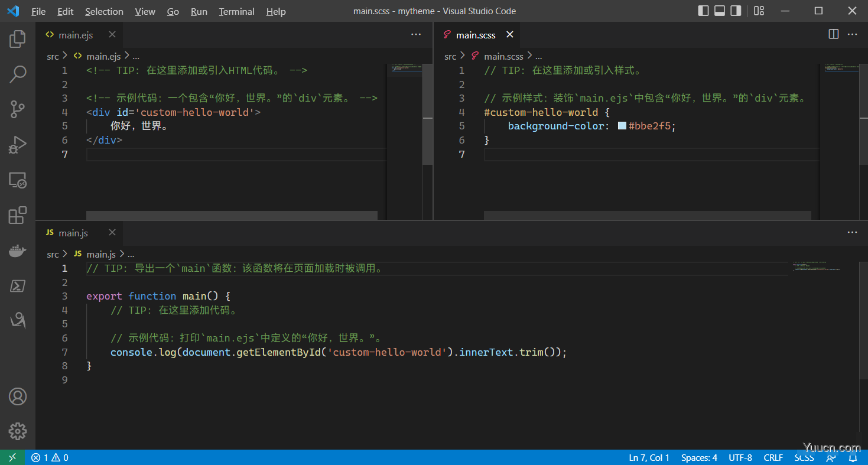Click the VS Code logo icon
This screenshot has width=868, height=465.
coord(13,11)
